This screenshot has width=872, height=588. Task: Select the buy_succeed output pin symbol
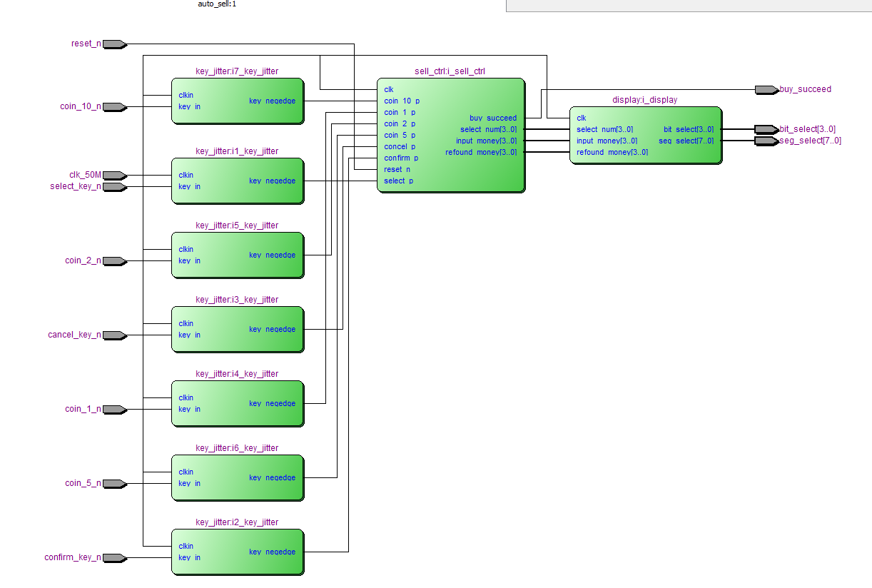(x=767, y=90)
